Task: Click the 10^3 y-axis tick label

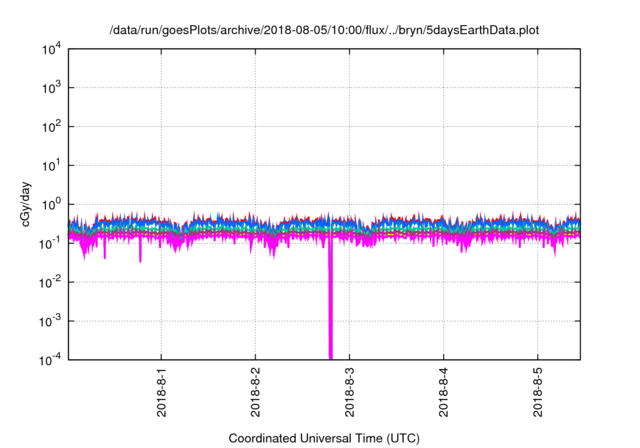Action: point(51,87)
